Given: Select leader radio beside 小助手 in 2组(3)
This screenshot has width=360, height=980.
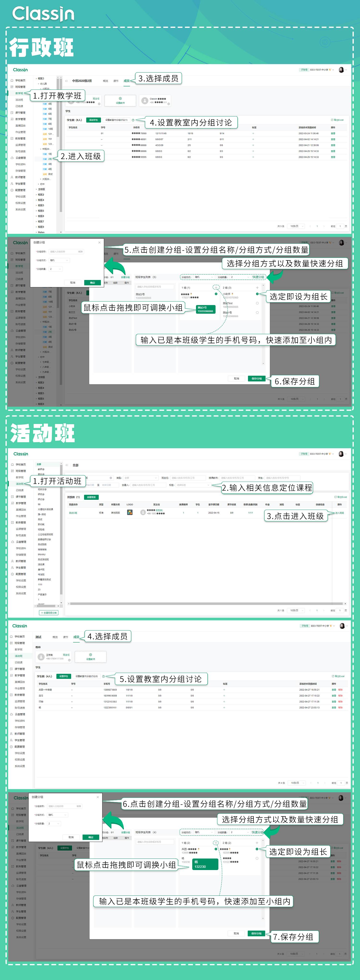Looking at the screenshot, I should coord(257,294).
